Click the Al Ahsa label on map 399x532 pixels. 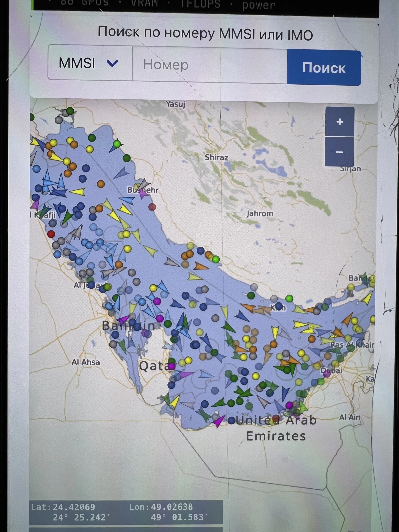click(86, 362)
